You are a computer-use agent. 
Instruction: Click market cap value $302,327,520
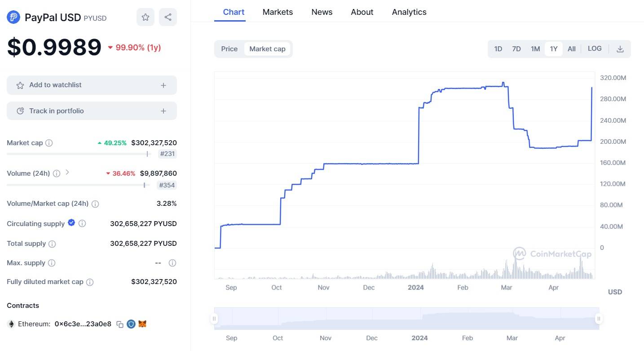[x=154, y=143]
